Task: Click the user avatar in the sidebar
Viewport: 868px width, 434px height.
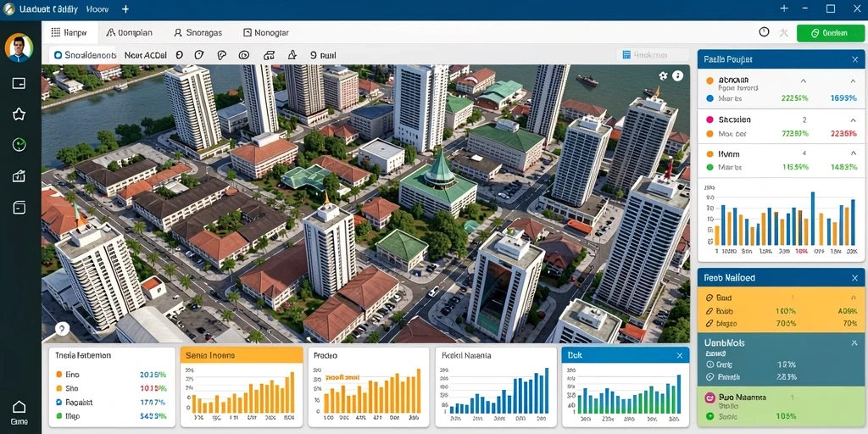Action: click(19, 47)
